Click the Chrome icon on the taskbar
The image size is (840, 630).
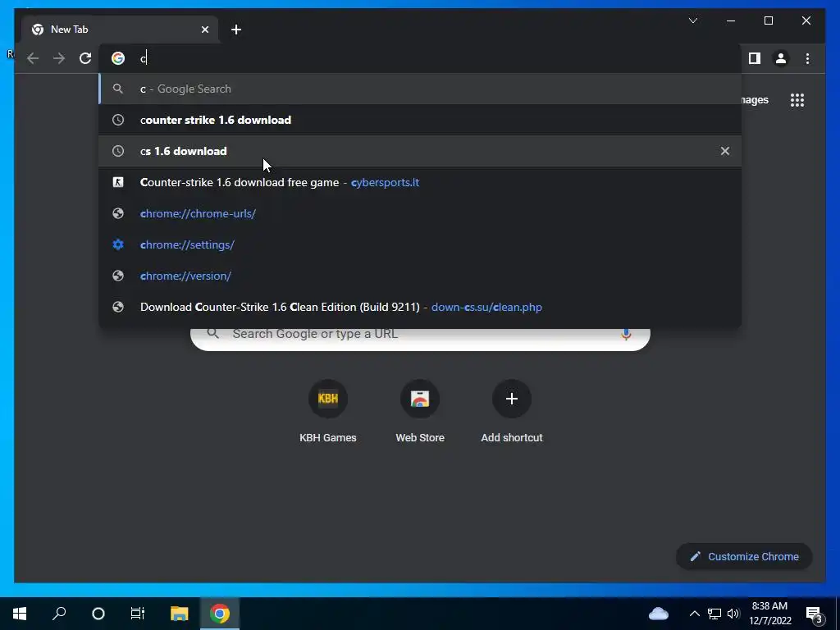coord(220,614)
